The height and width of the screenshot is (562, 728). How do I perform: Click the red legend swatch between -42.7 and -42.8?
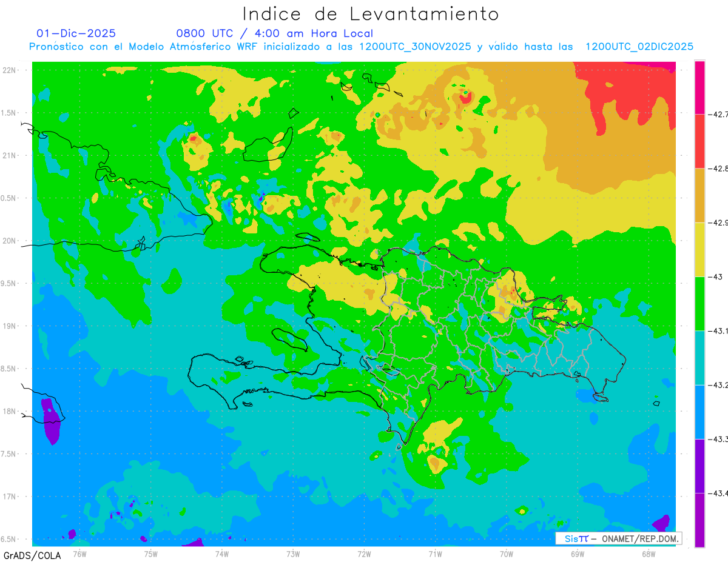click(699, 141)
